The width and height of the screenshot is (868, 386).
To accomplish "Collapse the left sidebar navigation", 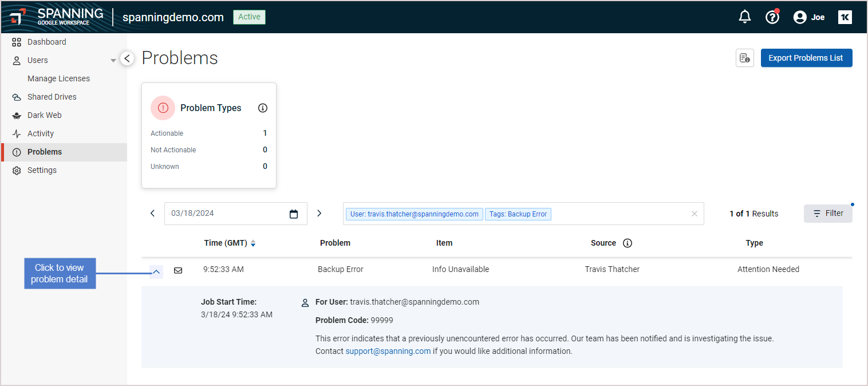I will [127, 58].
